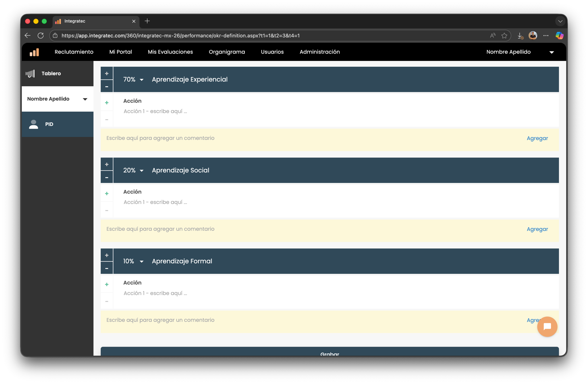
Task: Click minus on Aprendizaje Formal header
Action: (x=107, y=268)
